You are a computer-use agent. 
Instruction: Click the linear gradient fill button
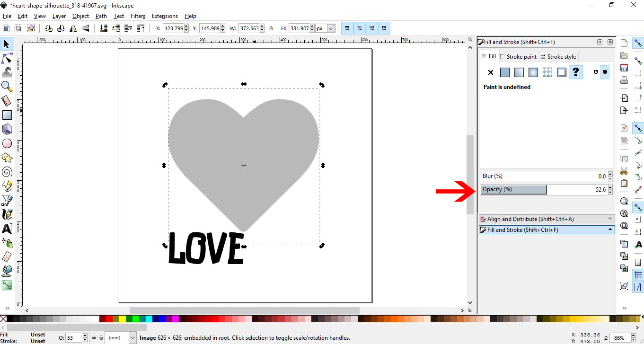[519, 72]
